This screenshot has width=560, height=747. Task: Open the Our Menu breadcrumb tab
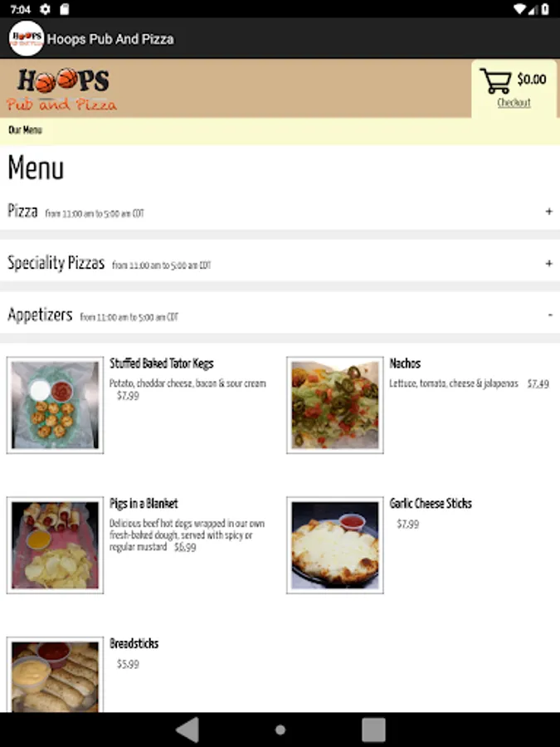(25, 130)
